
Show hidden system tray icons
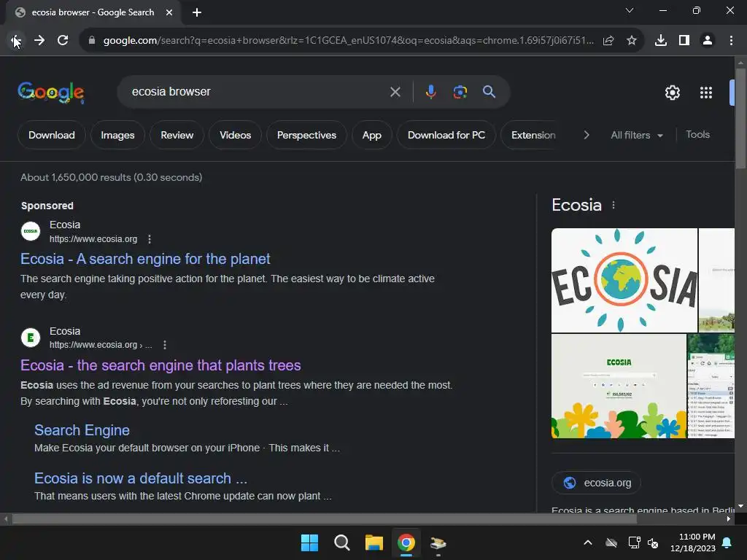pyautogui.click(x=588, y=542)
